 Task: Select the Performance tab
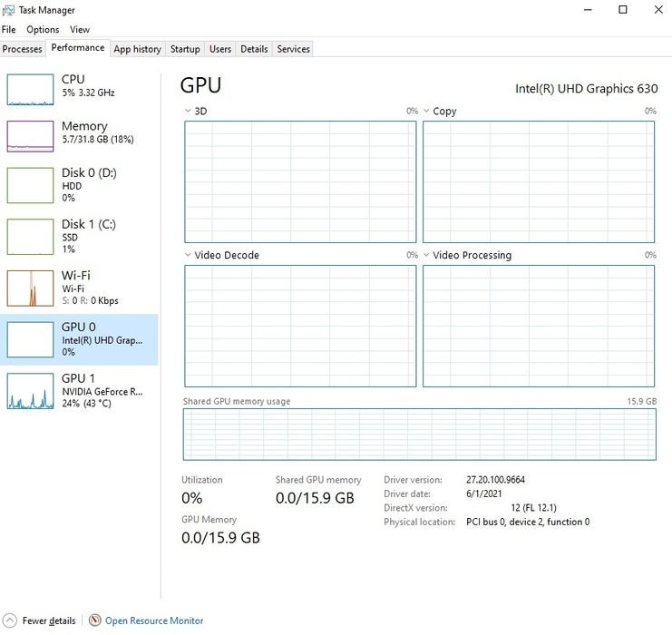(x=78, y=47)
